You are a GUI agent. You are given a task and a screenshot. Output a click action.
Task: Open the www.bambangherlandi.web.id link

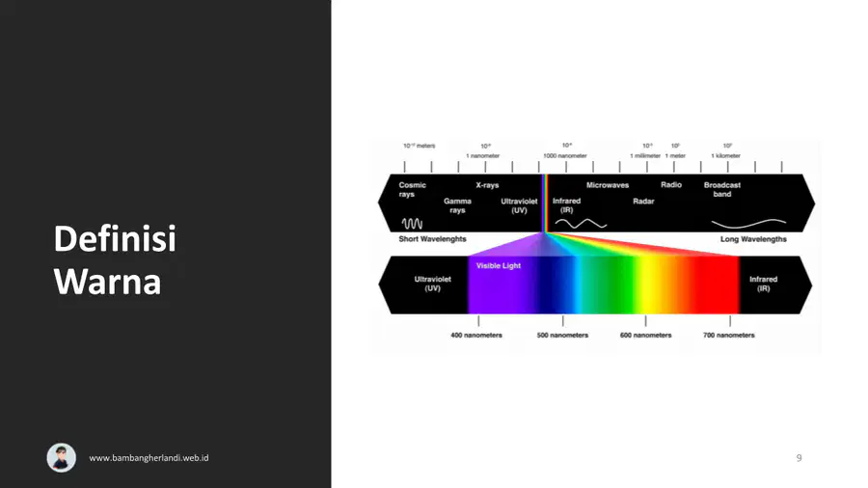(x=149, y=458)
